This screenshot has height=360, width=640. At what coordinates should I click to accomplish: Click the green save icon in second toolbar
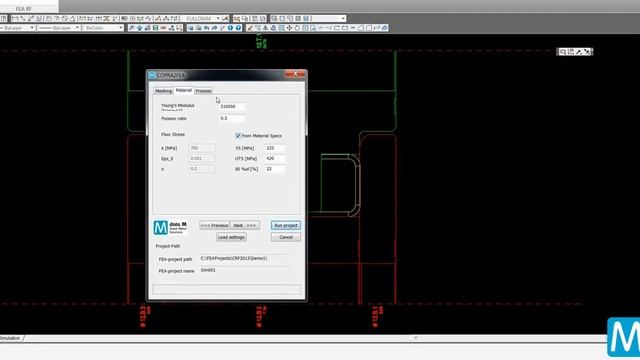[155, 28]
